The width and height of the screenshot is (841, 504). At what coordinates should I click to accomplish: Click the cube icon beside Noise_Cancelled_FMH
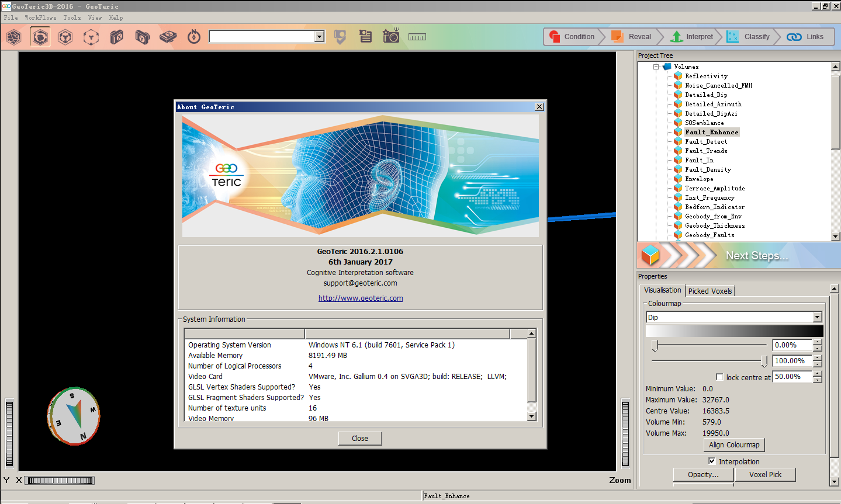click(x=678, y=85)
